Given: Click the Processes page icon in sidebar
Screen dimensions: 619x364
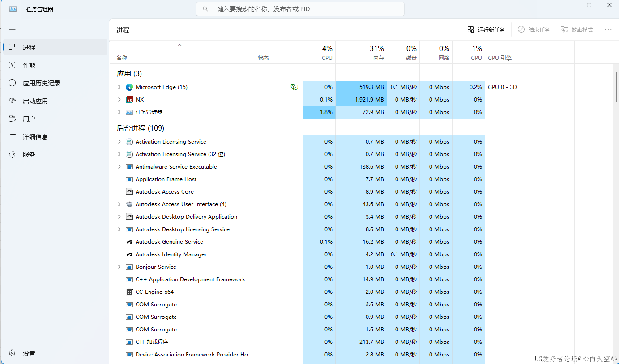Looking at the screenshot, I should point(12,47).
